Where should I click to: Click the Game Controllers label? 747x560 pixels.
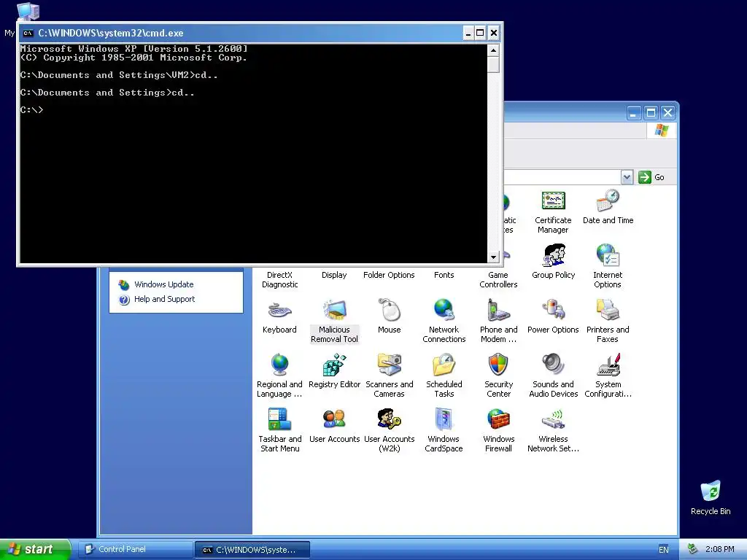point(498,279)
